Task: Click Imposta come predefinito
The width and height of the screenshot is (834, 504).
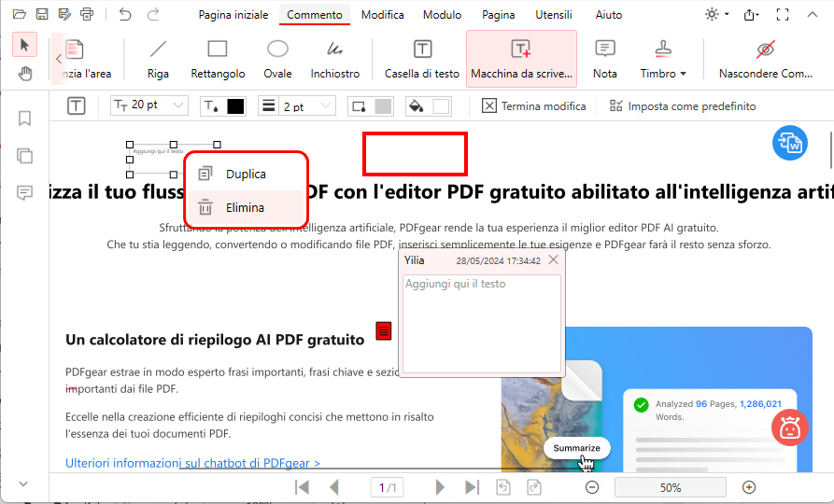Action: click(x=683, y=105)
